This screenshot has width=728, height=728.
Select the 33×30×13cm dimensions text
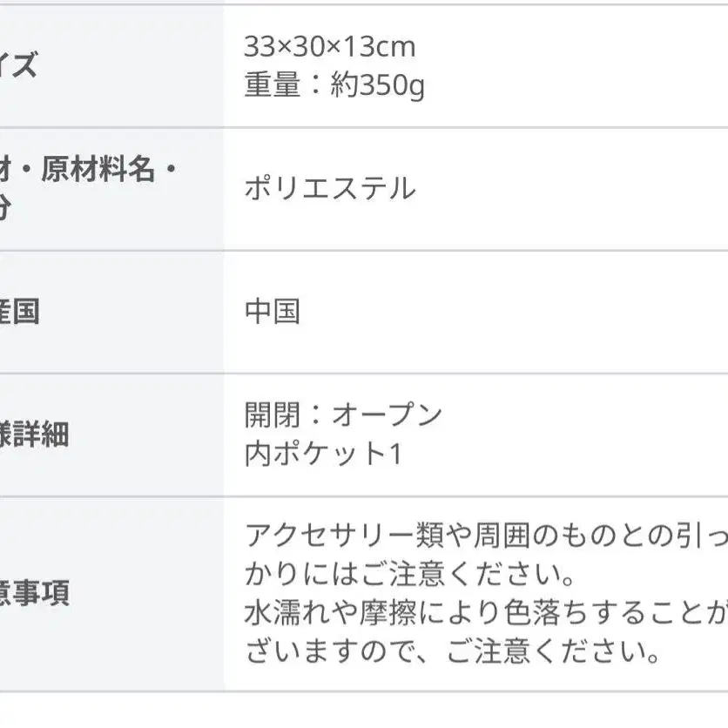330,46
